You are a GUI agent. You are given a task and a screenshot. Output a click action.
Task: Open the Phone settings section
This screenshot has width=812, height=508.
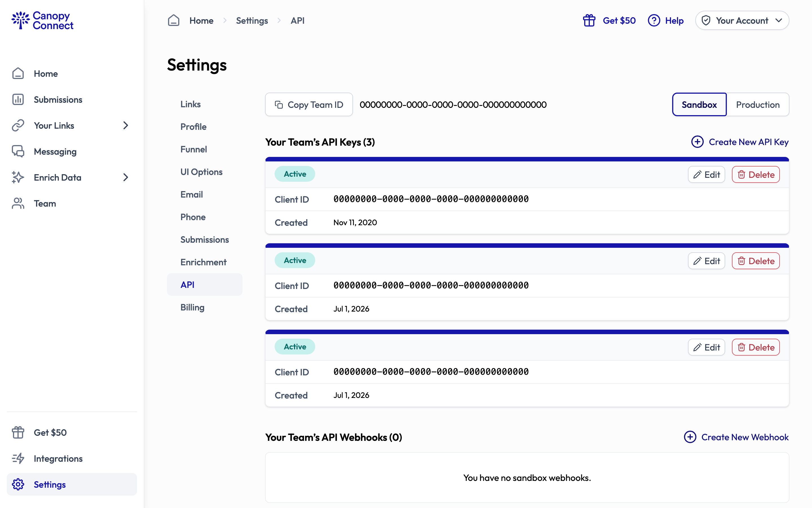tap(193, 217)
